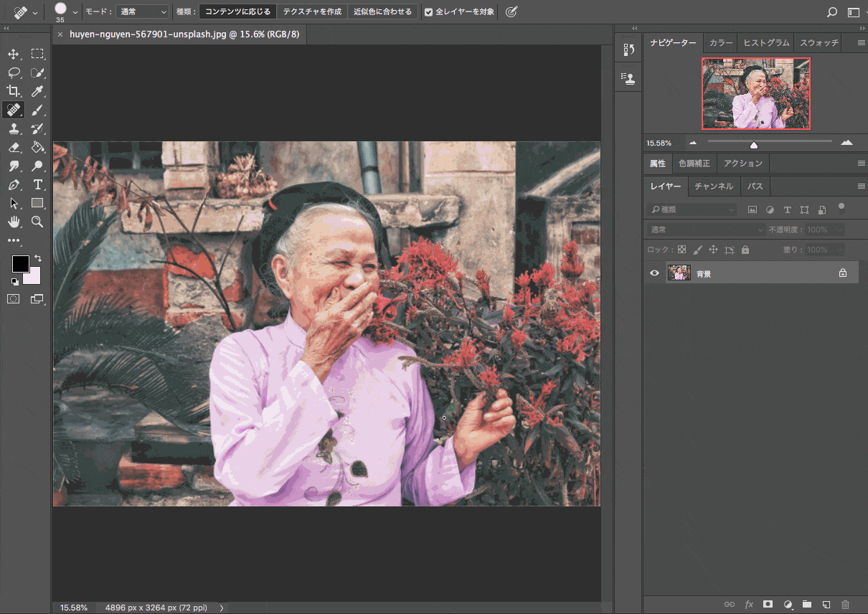Select the Quick Selection tool

click(37, 72)
